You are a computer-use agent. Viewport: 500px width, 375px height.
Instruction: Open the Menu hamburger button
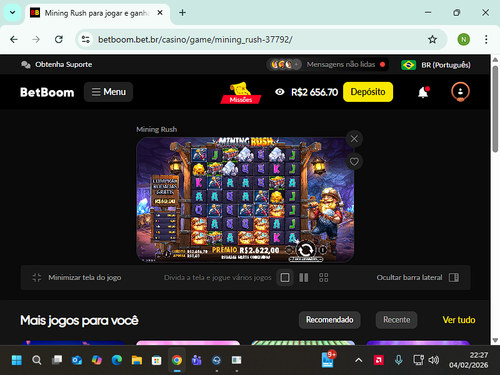[108, 92]
